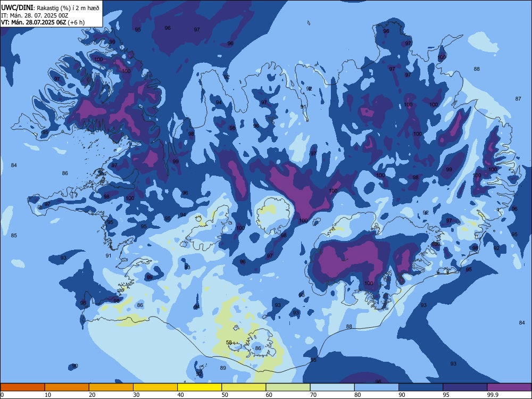
Task: Click the legend tick label 30
Action: [136, 395]
